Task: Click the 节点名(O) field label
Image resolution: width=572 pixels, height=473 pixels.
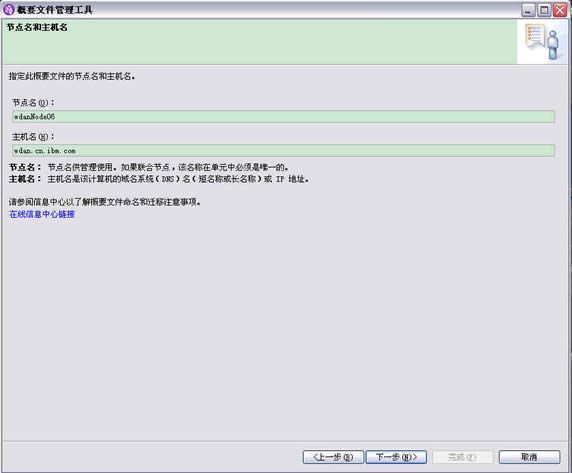Action: click(33, 103)
